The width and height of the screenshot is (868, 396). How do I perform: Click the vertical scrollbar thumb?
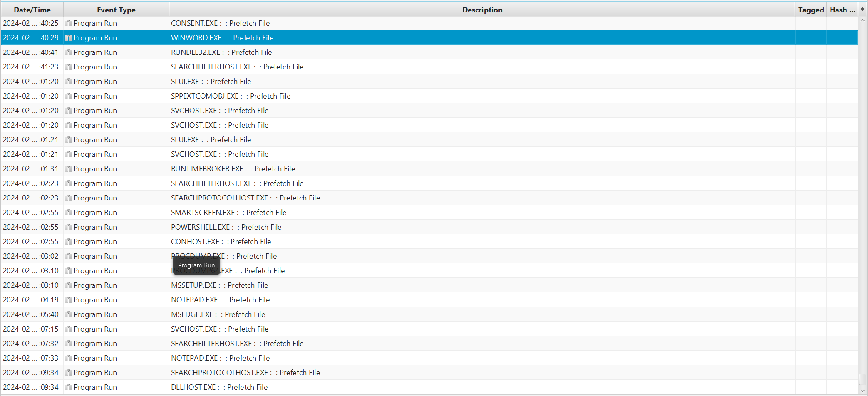863,379
